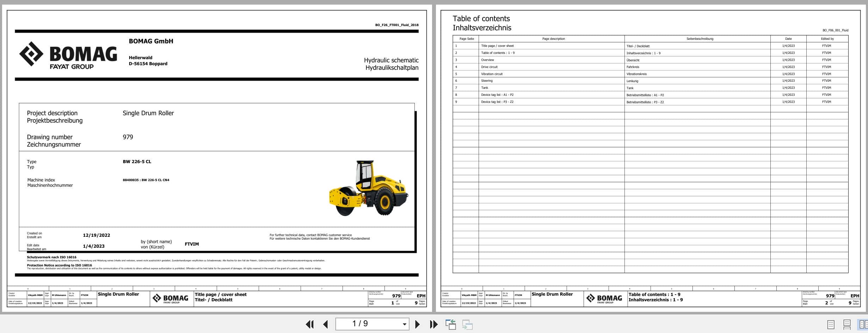This screenshot has height=333, width=868.
Task: Click the yellow drum roller image
Action: 369,188
